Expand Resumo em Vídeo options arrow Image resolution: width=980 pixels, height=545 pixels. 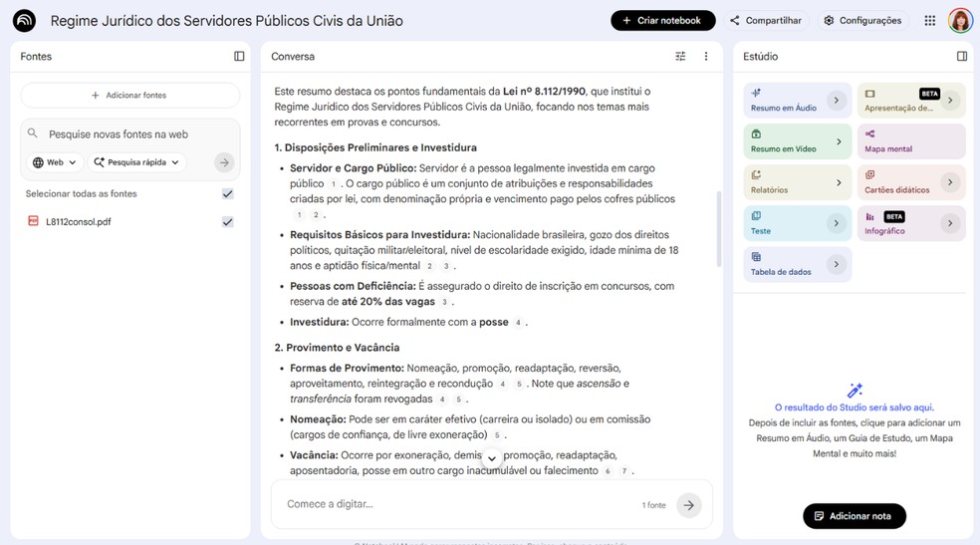point(839,141)
